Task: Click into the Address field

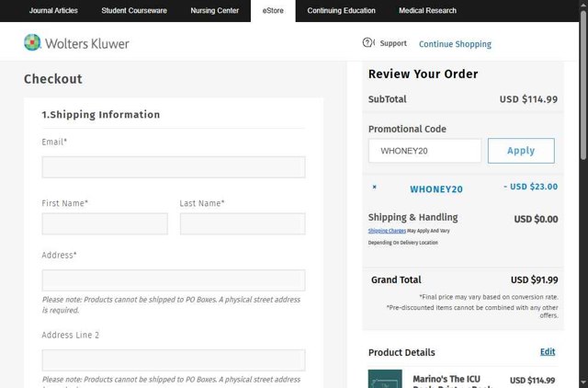Action: click(x=174, y=280)
